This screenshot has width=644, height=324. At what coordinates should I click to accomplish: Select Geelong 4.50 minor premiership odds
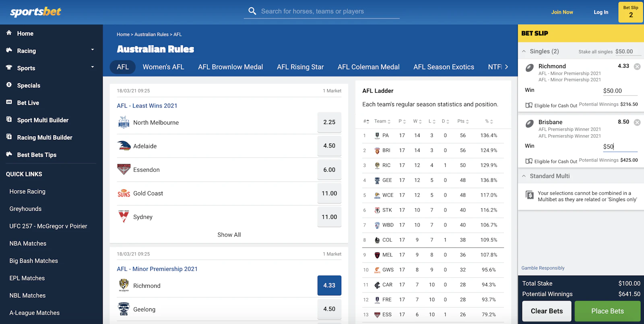tap(329, 309)
